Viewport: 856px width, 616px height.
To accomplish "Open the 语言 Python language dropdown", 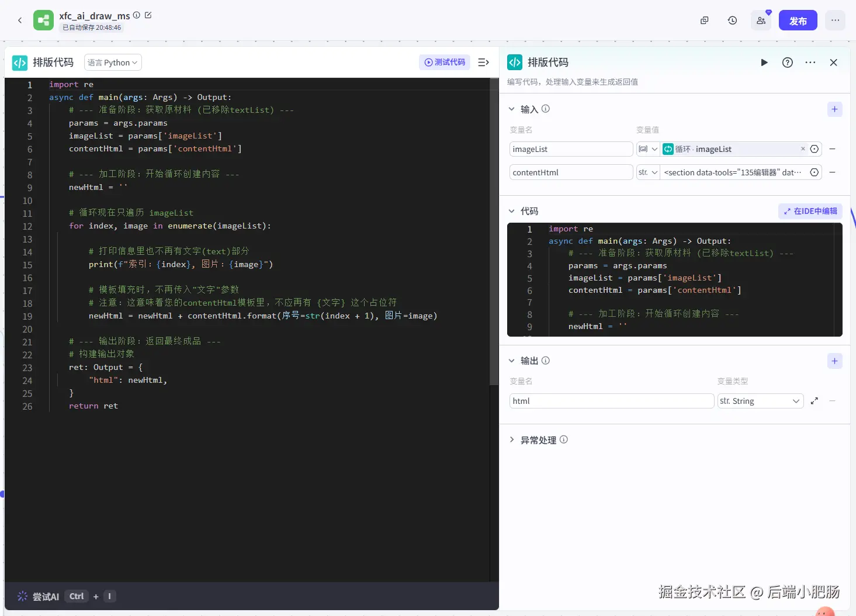I will pyautogui.click(x=113, y=63).
